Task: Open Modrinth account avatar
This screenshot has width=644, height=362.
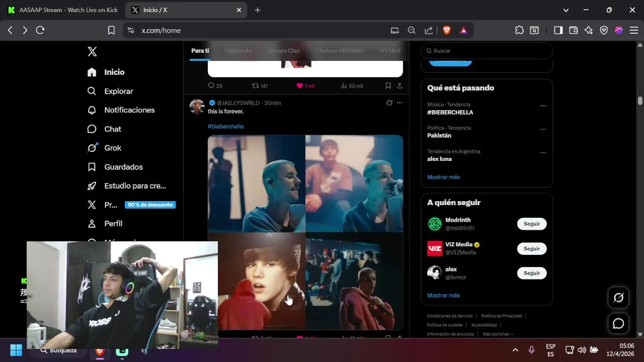Action: [x=435, y=224]
